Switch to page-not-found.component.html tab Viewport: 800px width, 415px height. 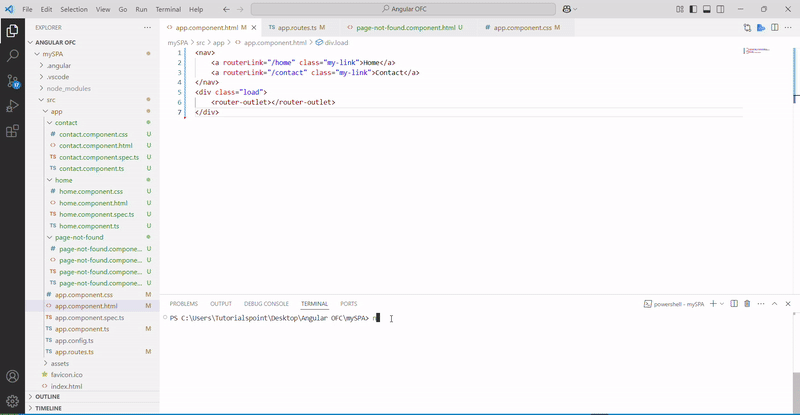pos(405,28)
